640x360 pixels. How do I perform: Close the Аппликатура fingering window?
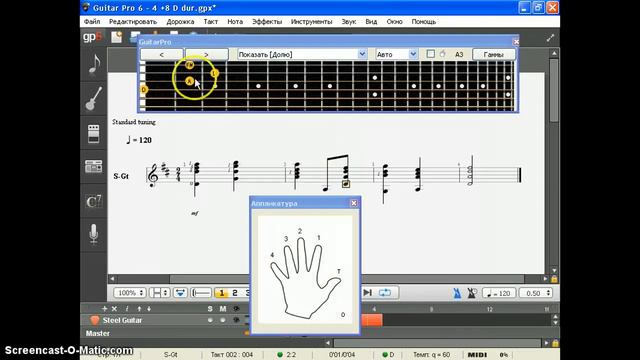coord(354,203)
